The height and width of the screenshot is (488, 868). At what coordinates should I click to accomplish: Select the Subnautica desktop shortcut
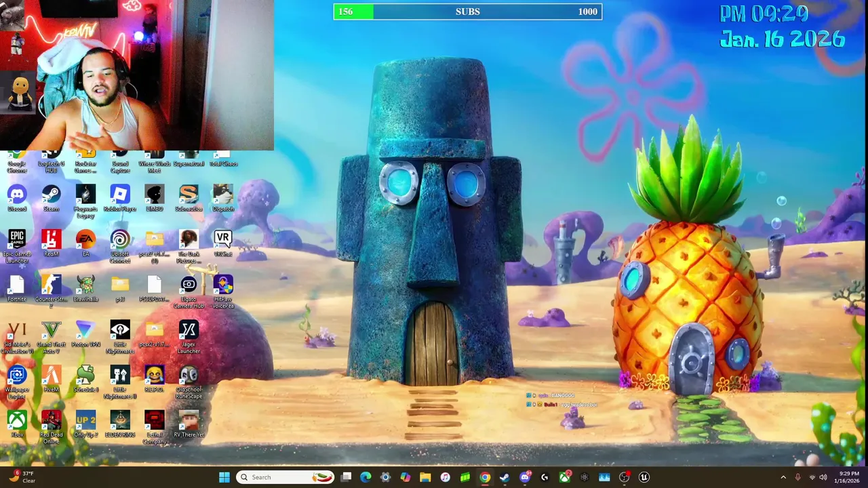[189, 198]
